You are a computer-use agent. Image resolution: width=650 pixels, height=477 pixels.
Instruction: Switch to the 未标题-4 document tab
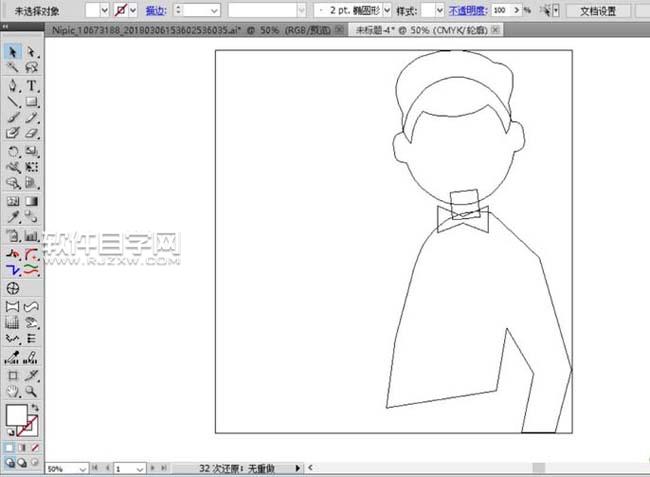pyautogui.click(x=418, y=30)
